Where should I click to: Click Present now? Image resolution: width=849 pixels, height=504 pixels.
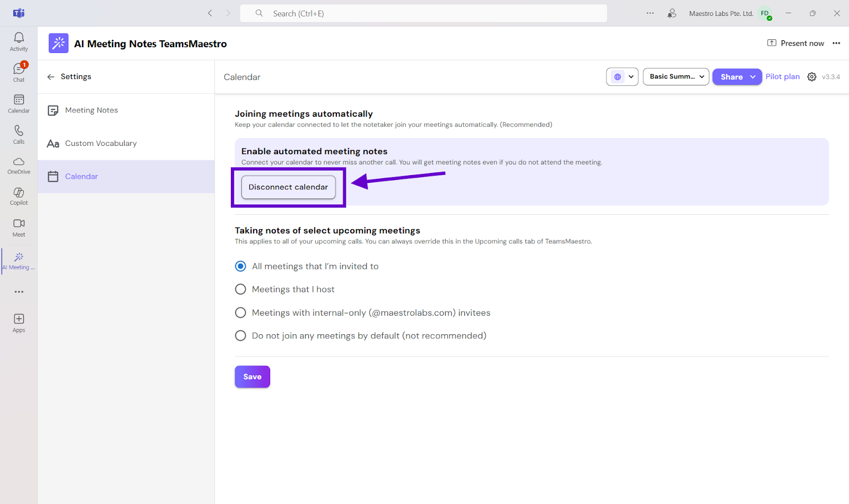[796, 44]
